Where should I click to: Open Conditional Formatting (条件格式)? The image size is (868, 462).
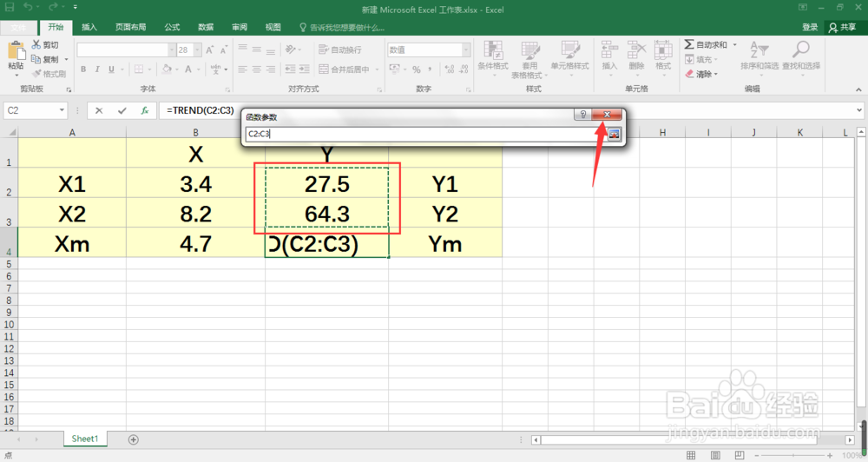pyautogui.click(x=493, y=58)
